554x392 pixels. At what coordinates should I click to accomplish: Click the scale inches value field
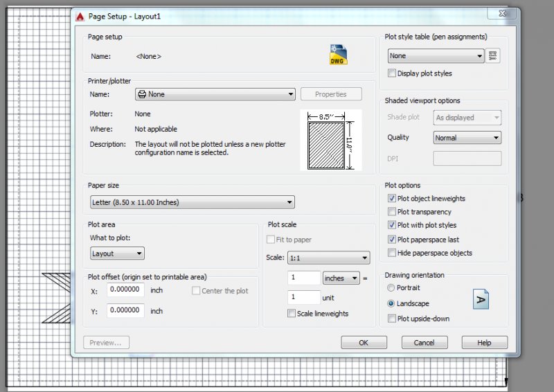(x=304, y=278)
